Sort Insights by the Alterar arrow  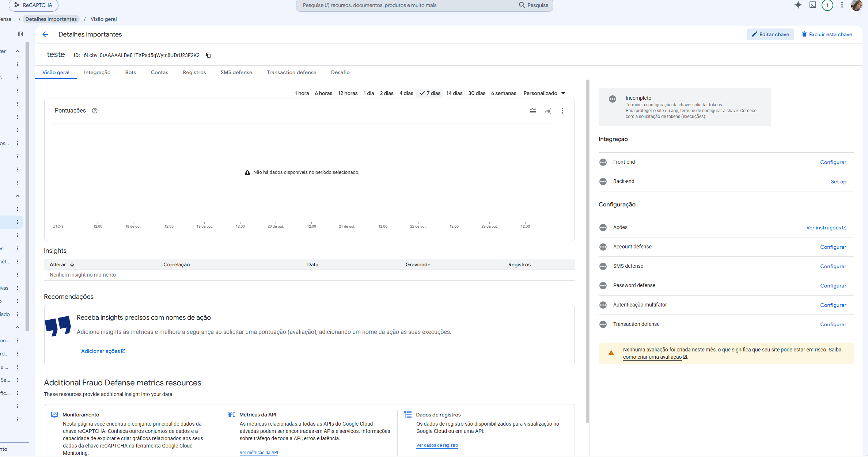point(72,264)
